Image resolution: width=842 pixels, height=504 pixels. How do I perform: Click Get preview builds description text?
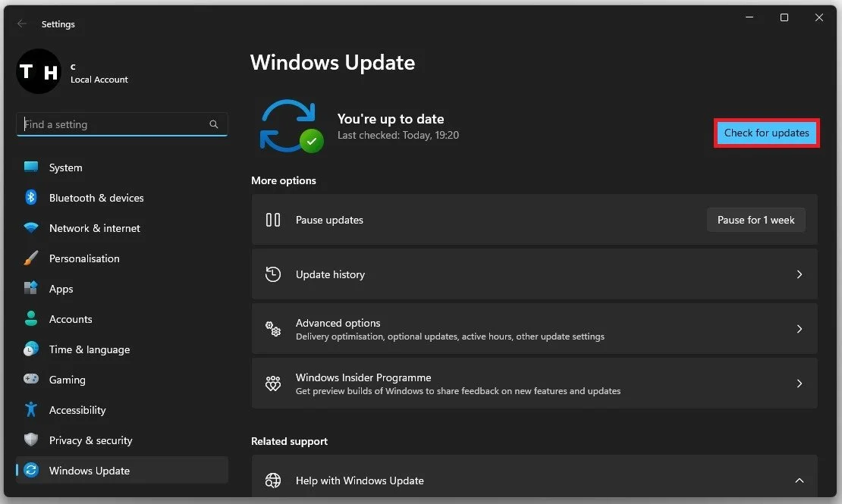click(x=458, y=391)
